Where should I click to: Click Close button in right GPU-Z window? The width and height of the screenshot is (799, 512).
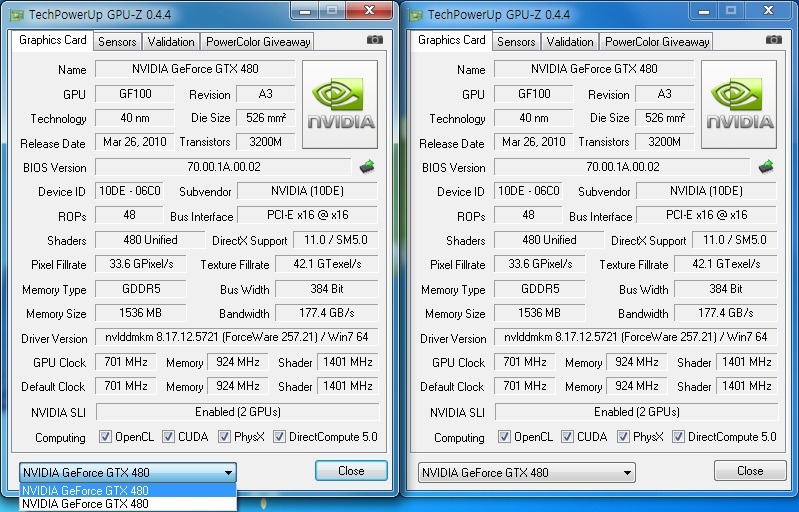point(750,471)
